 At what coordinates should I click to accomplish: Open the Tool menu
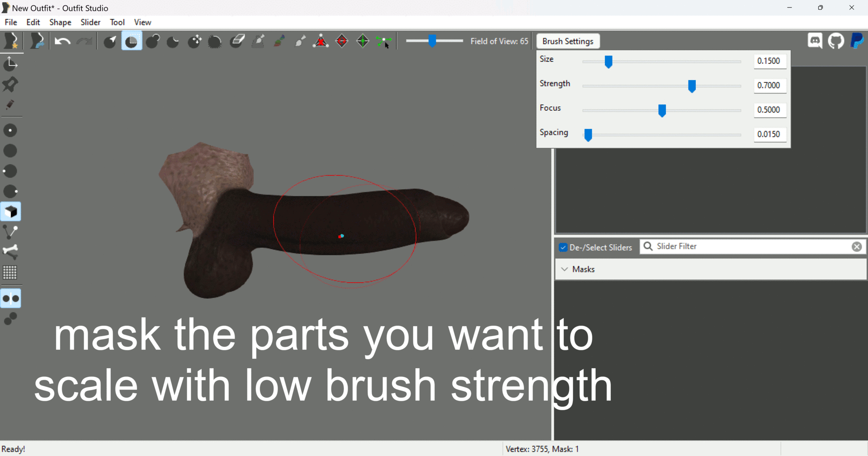117,22
